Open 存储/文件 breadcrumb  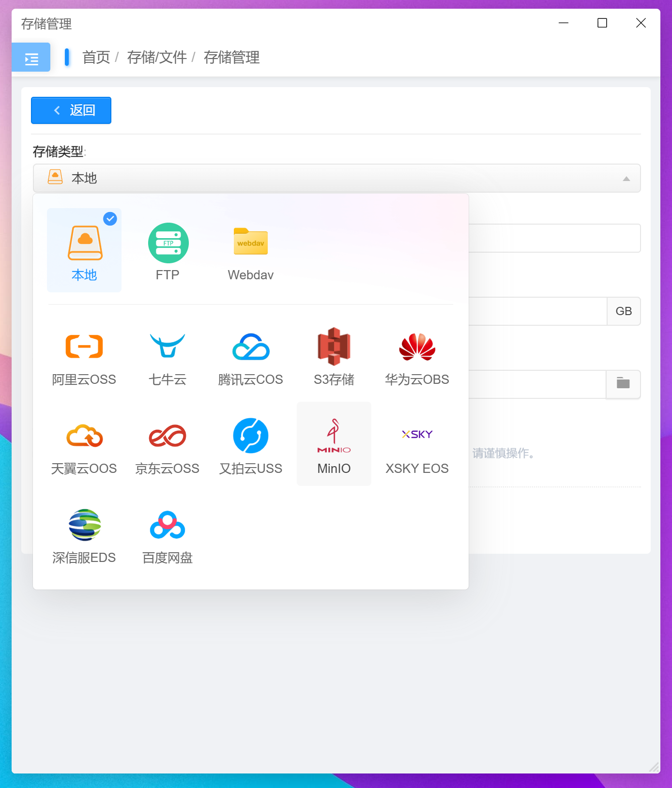point(157,57)
